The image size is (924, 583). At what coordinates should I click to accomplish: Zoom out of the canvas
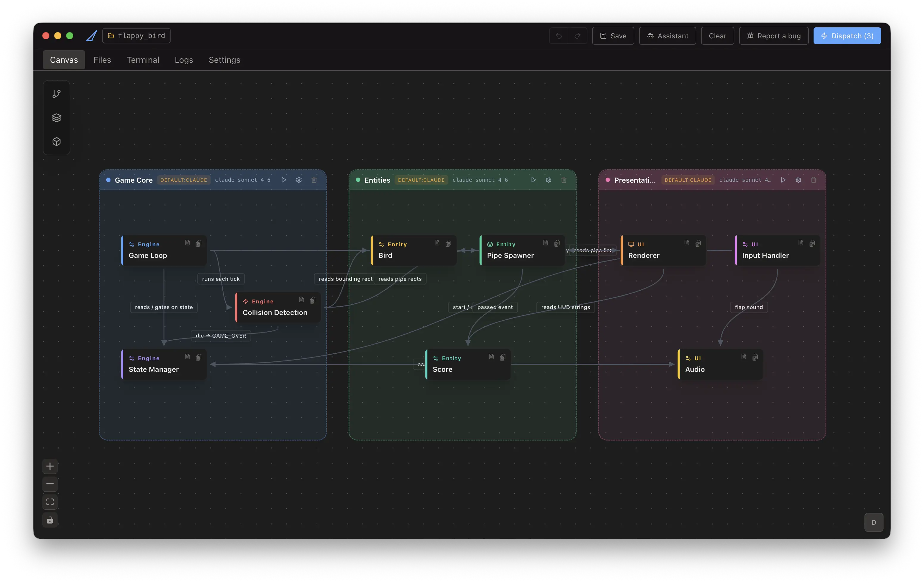click(x=50, y=484)
